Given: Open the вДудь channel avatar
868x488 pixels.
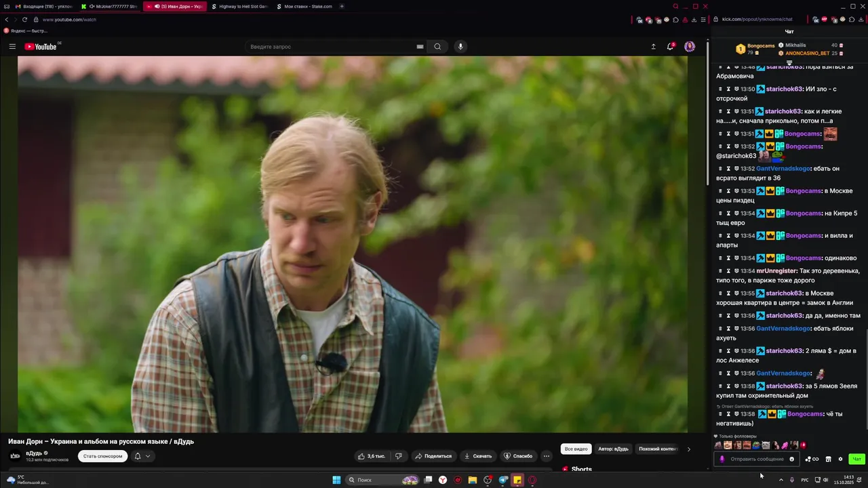Looking at the screenshot, I should (15, 456).
